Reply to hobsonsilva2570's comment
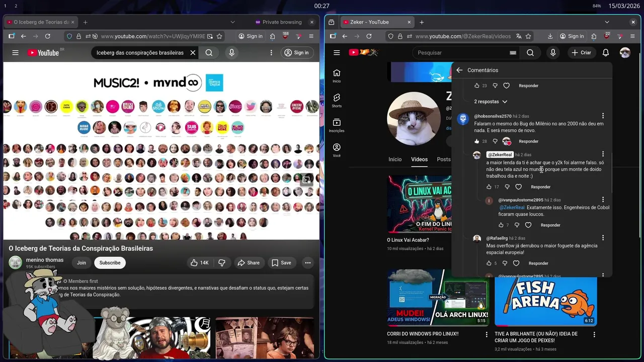This screenshot has height=362, width=644. (x=528, y=141)
